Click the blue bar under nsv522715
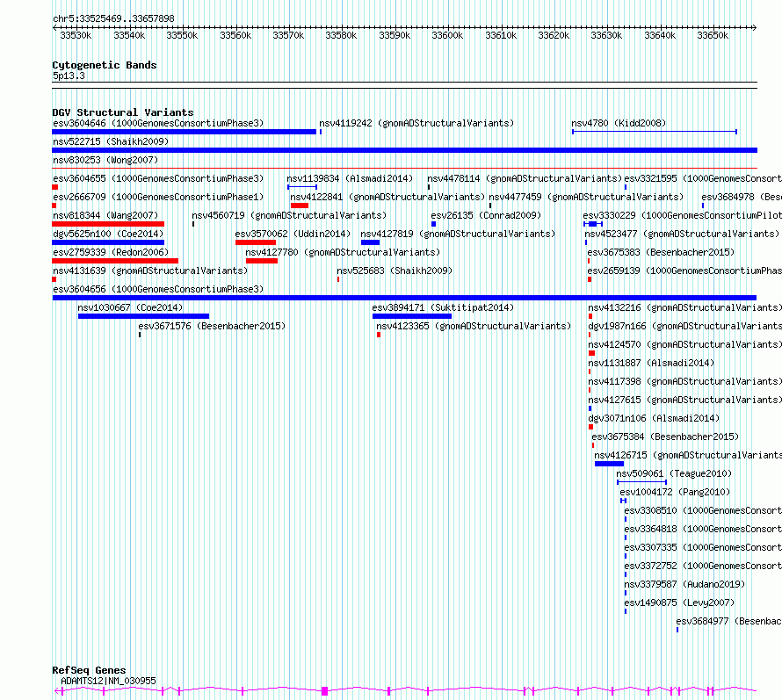The image size is (782, 700). (404, 150)
